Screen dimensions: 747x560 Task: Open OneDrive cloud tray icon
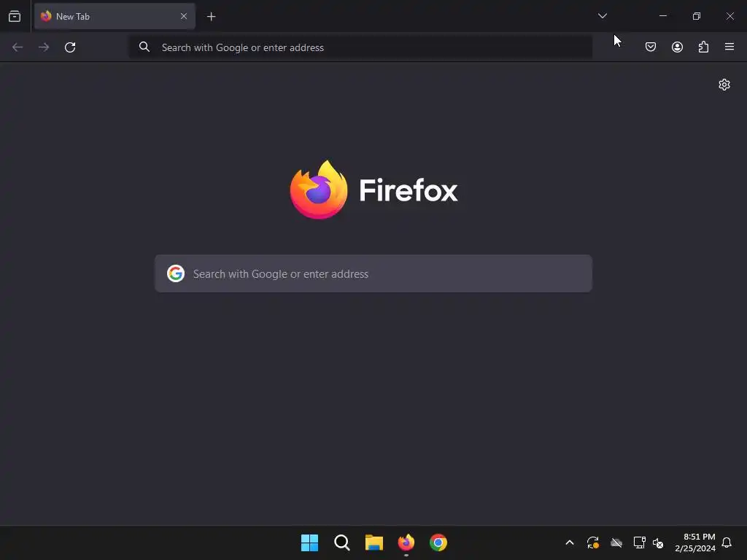[x=616, y=542]
